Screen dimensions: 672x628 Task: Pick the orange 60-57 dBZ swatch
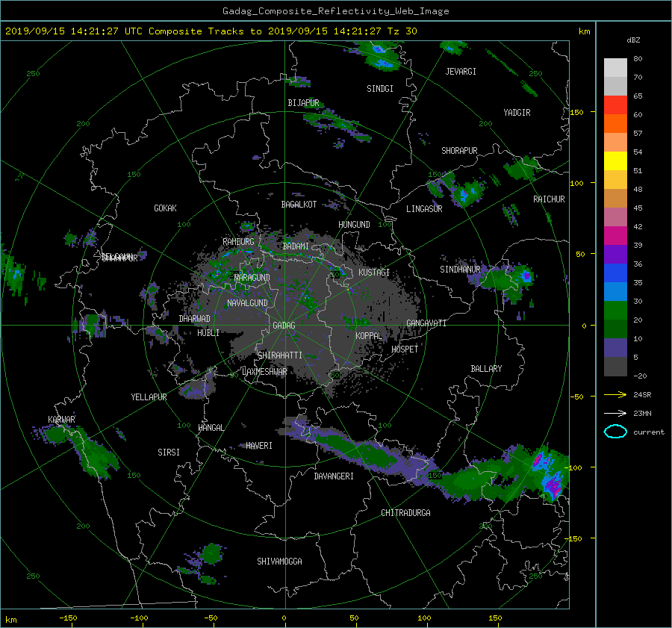click(x=615, y=123)
